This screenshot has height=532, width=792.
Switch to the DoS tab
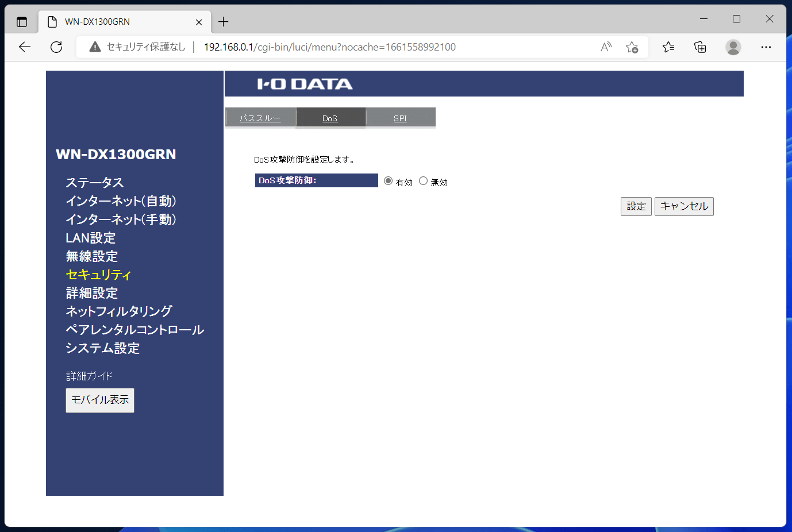pos(330,118)
